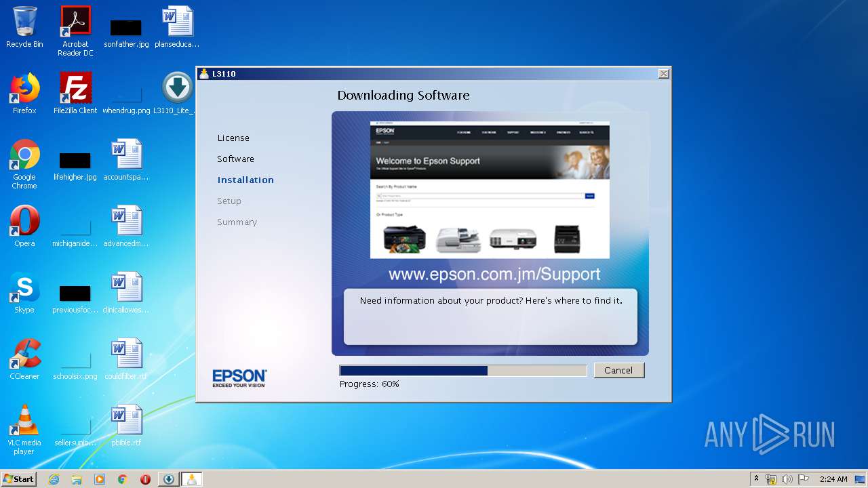The width and height of the screenshot is (868, 488).
Task: Open clinicallowes Word document icon
Action: (x=126, y=293)
